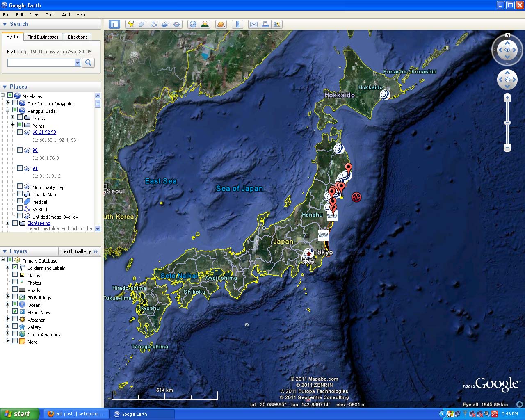Add a placemark with the pushpin tool
This screenshot has height=420, width=525.
click(x=131, y=24)
